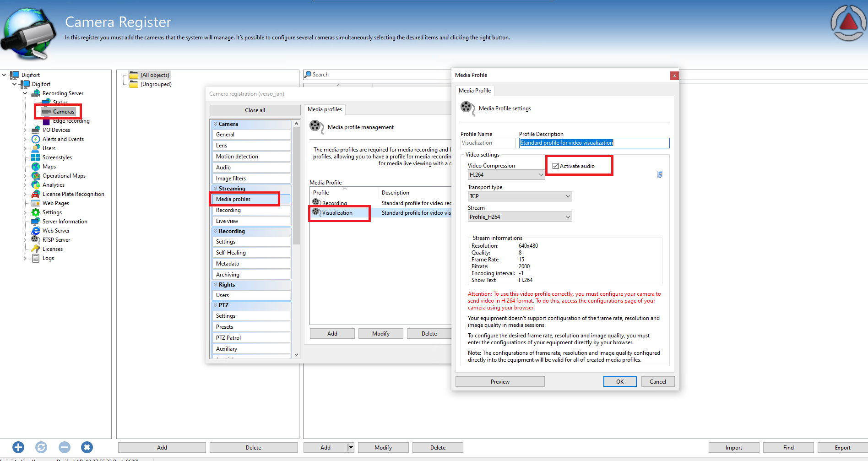Open the Alerts and Events node icon
Screen dimensions: 868x461
(x=36, y=139)
